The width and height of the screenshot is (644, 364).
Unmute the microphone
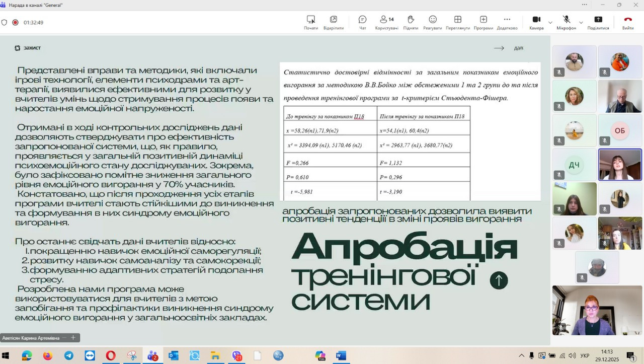[x=566, y=22]
